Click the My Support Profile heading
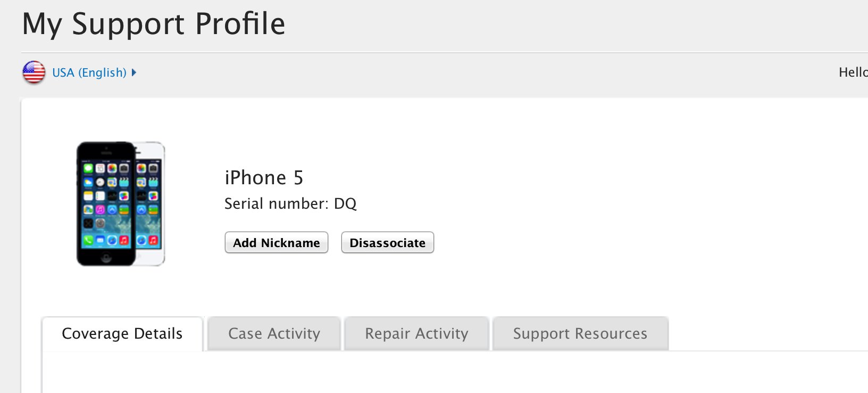This screenshot has width=868, height=393. (x=154, y=24)
